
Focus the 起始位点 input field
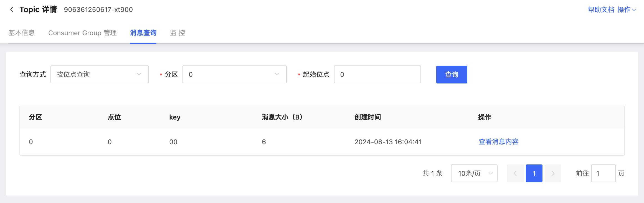tap(377, 74)
